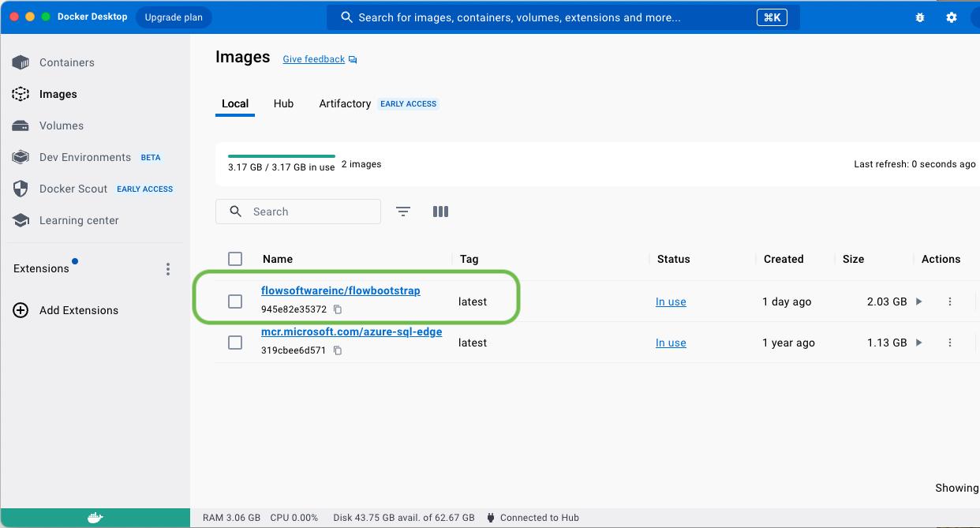
Task: Check the azure-sql-edge image checkbox
Action: click(235, 343)
